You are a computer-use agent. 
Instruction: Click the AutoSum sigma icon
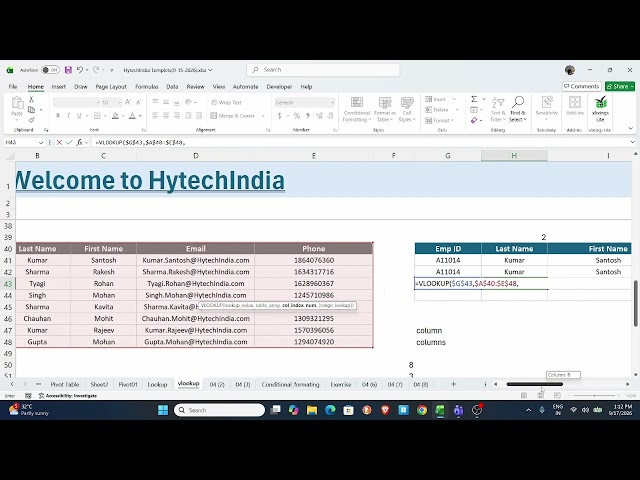[x=474, y=99]
